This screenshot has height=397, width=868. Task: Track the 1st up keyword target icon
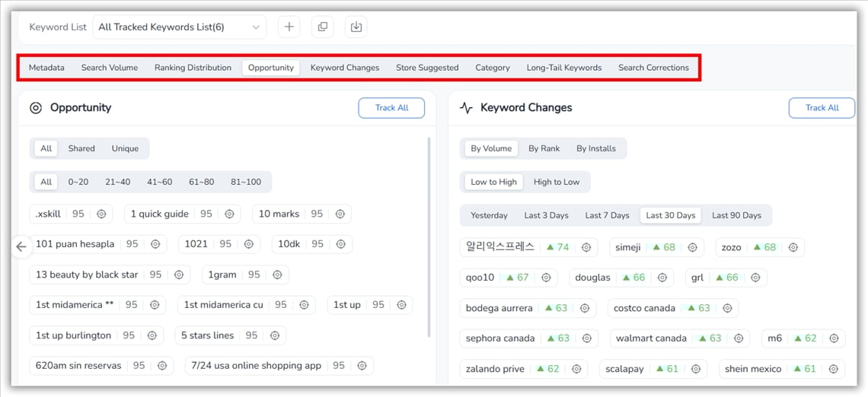tap(401, 305)
